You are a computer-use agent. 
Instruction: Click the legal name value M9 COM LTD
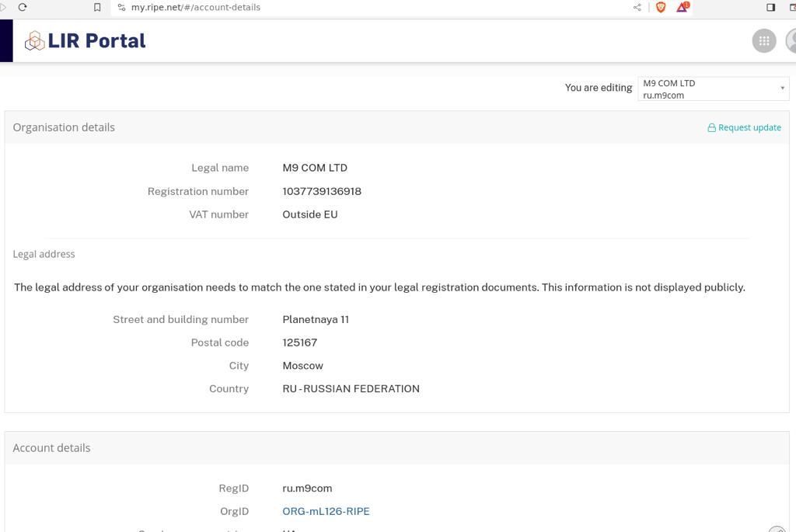(x=315, y=168)
